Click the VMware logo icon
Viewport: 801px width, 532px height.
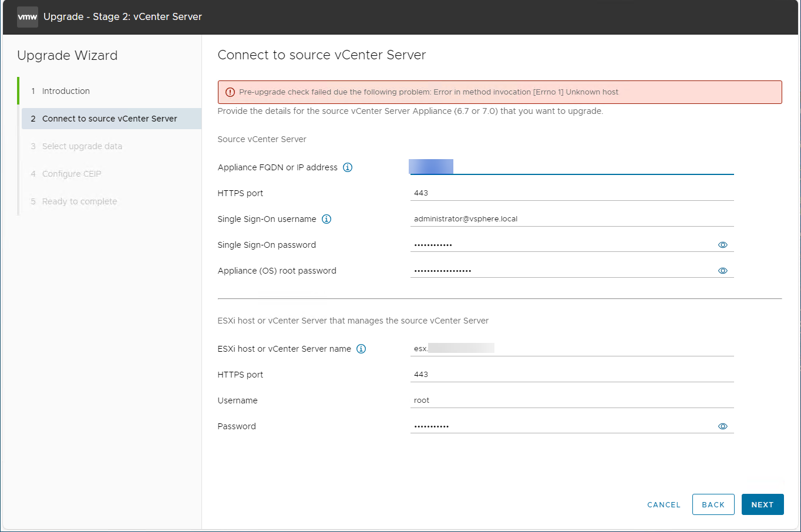[28, 17]
